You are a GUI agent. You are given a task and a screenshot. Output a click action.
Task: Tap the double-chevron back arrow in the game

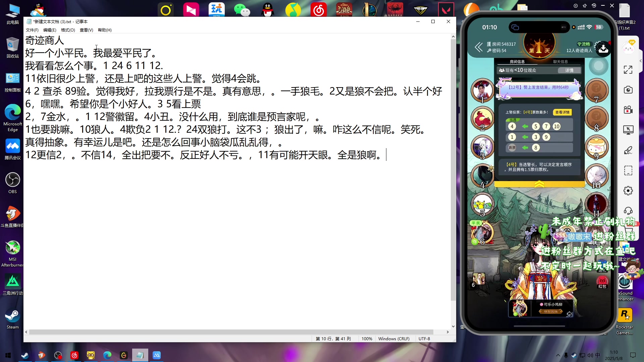click(479, 47)
